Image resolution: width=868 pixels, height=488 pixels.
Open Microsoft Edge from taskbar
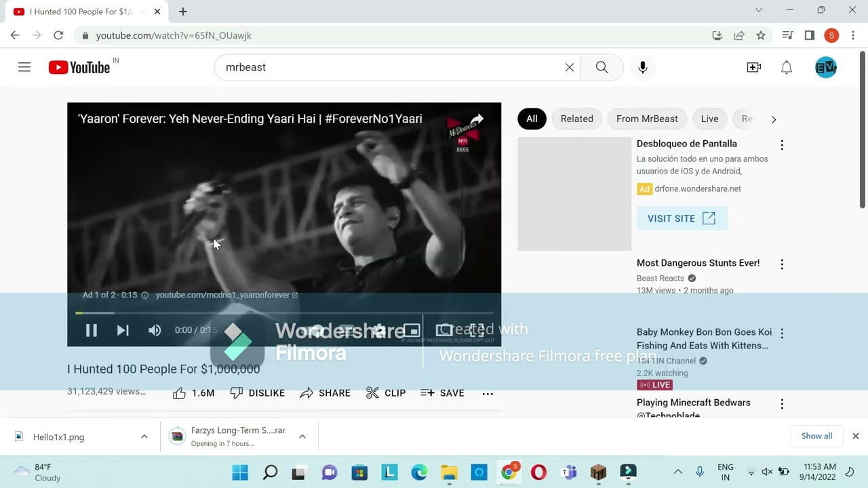tap(419, 472)
